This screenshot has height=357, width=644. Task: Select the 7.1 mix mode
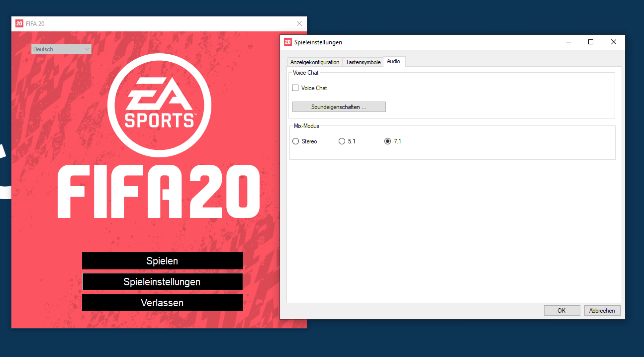point(388,141)
